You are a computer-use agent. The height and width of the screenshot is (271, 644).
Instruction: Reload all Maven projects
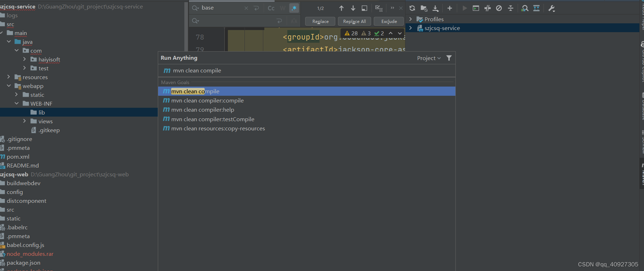(x=412, y=8)
